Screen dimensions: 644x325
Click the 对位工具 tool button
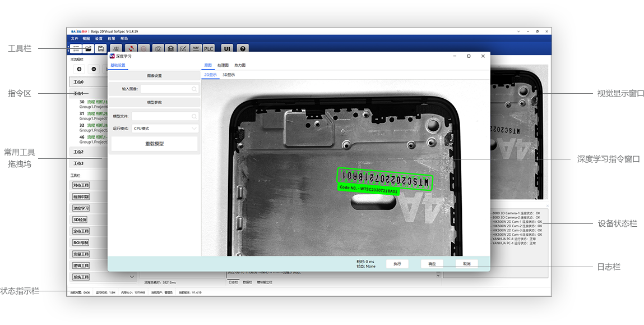pos(81,186)
